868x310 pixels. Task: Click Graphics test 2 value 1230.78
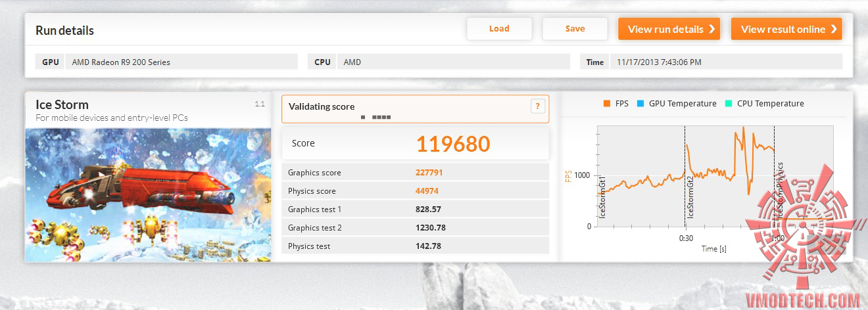430,228
